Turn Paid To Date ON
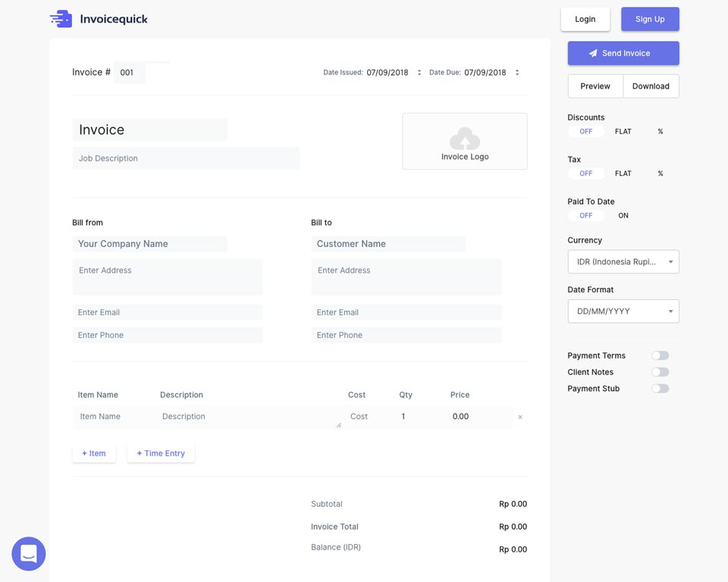The image size is (728, 582). (623, 215)
